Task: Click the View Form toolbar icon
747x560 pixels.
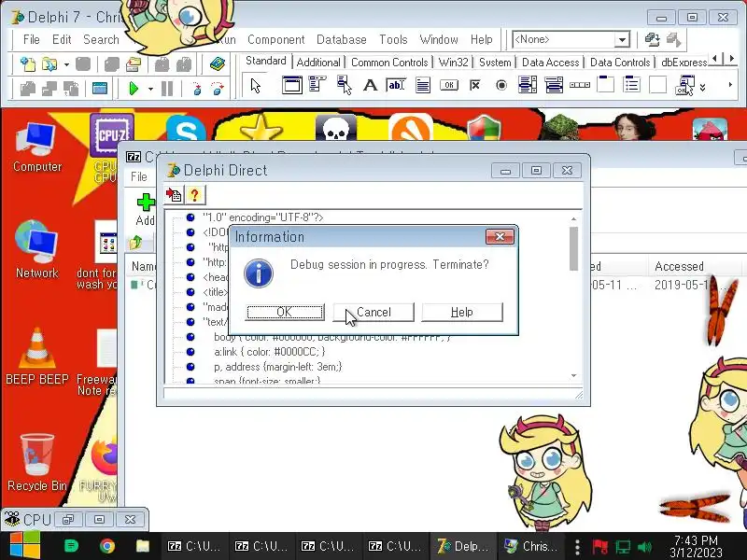Action: 100,88
